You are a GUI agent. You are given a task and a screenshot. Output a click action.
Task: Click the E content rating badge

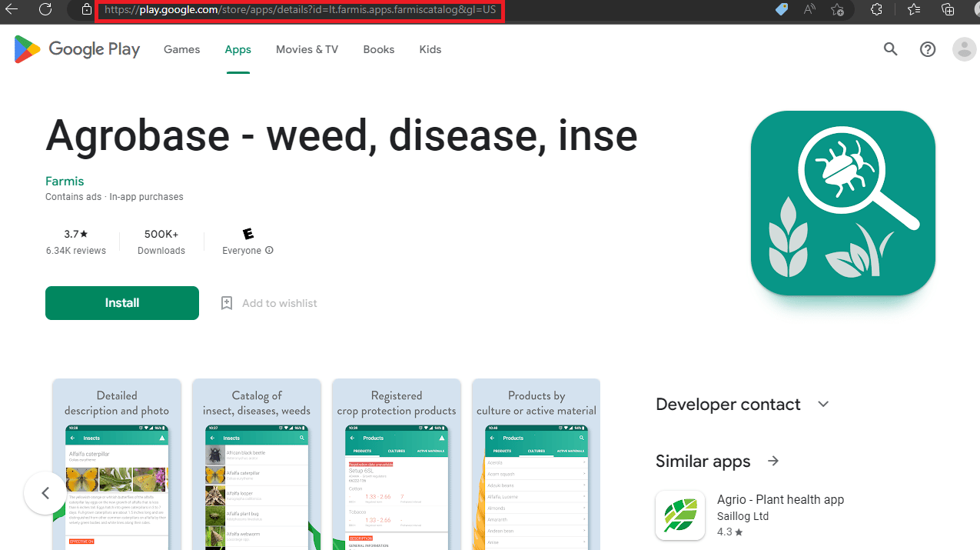pyautogui.click(x=247, y=234)
